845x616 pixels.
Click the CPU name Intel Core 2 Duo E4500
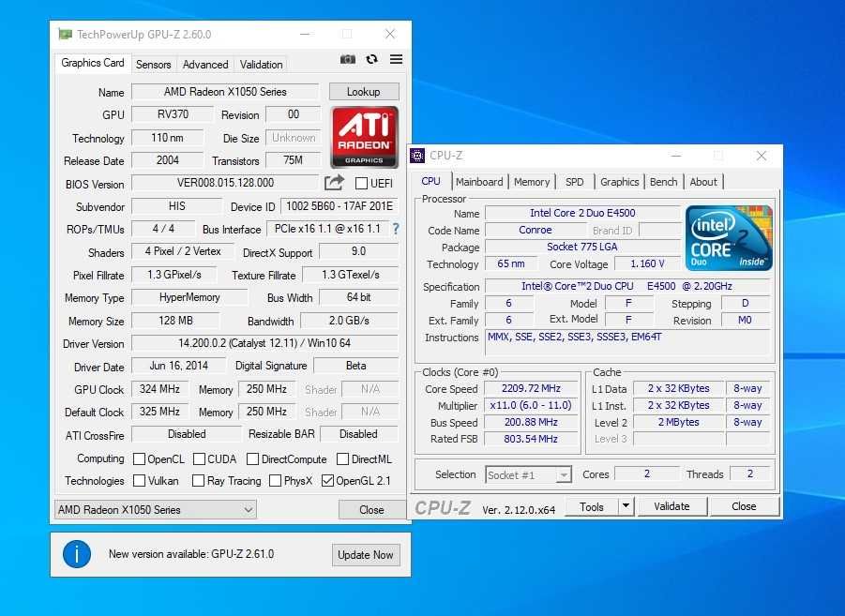click(582, 213)
